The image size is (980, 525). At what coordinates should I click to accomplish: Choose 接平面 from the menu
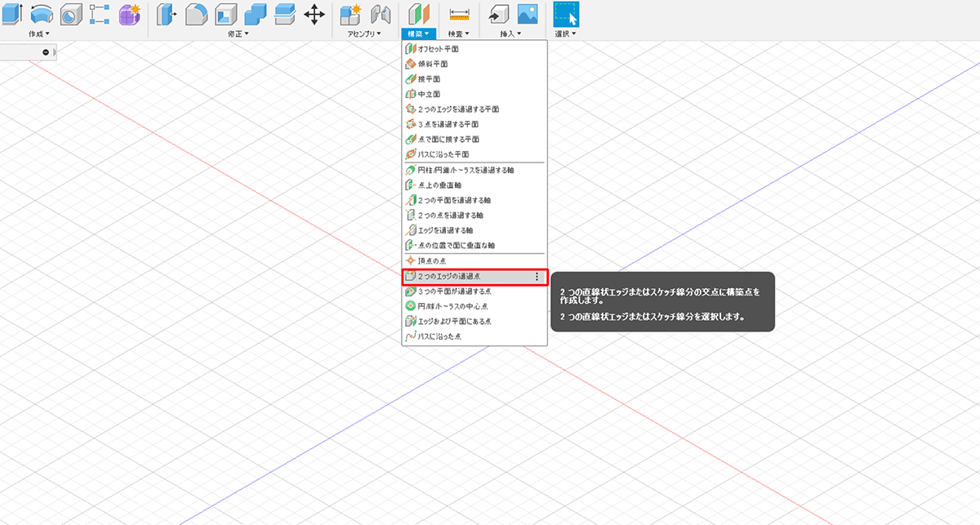tap(474, 79)
